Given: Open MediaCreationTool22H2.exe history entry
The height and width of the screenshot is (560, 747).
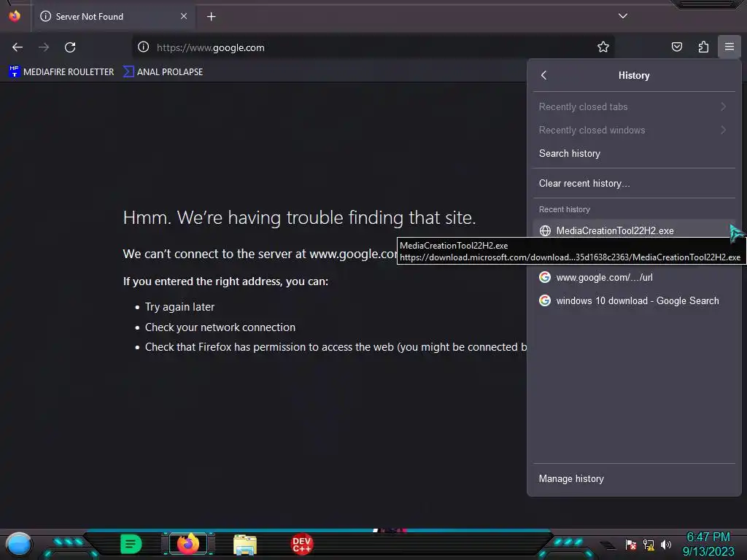Looking at the screenshot, I should pos(634,231).
